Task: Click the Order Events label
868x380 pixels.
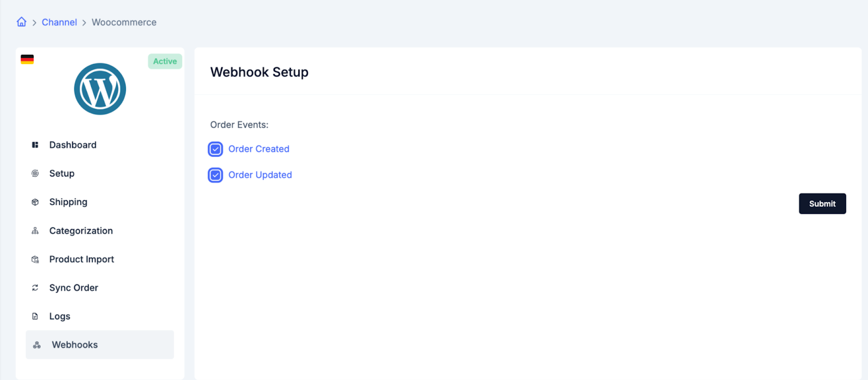Action: pyautogui.click(x=239, y=125)
